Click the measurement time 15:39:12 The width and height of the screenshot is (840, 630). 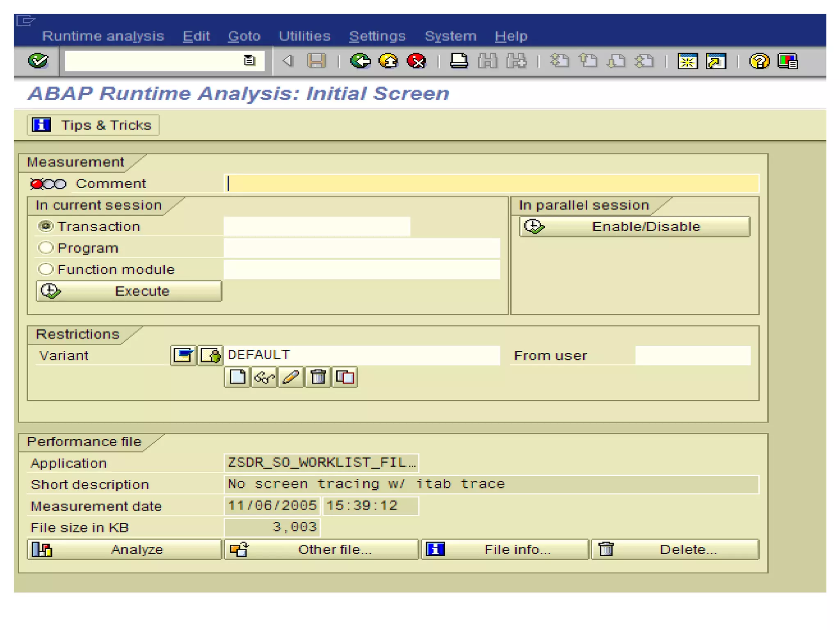pos(370,506)
